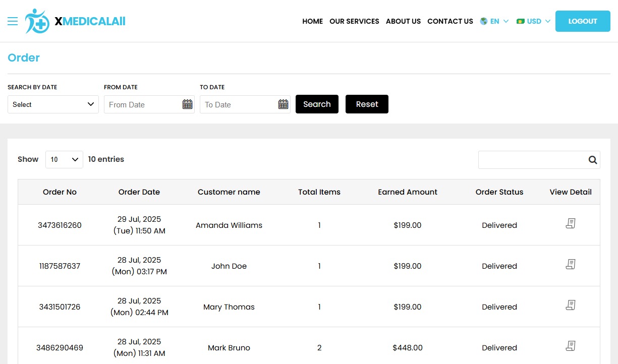Open detail view for Mark Bruno's order
The image size is (618, 364).
(x=571, y=346)
